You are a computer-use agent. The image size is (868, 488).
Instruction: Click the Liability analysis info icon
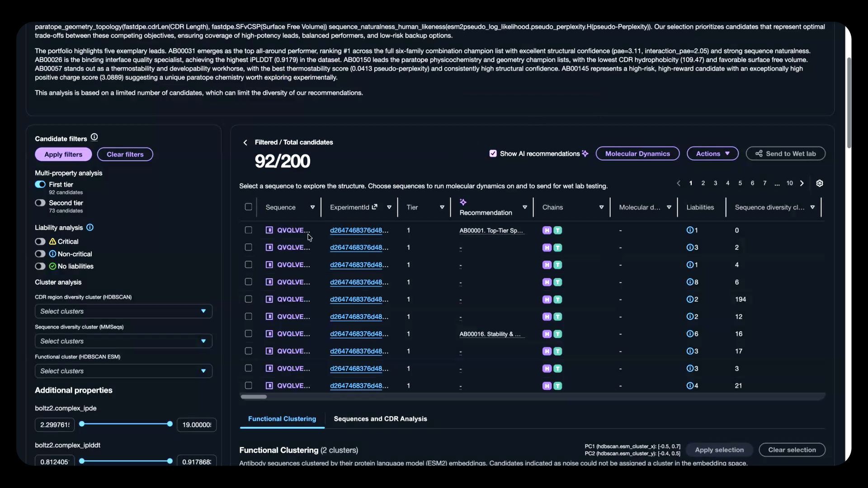pyautogui.click(x=90, y=228)
